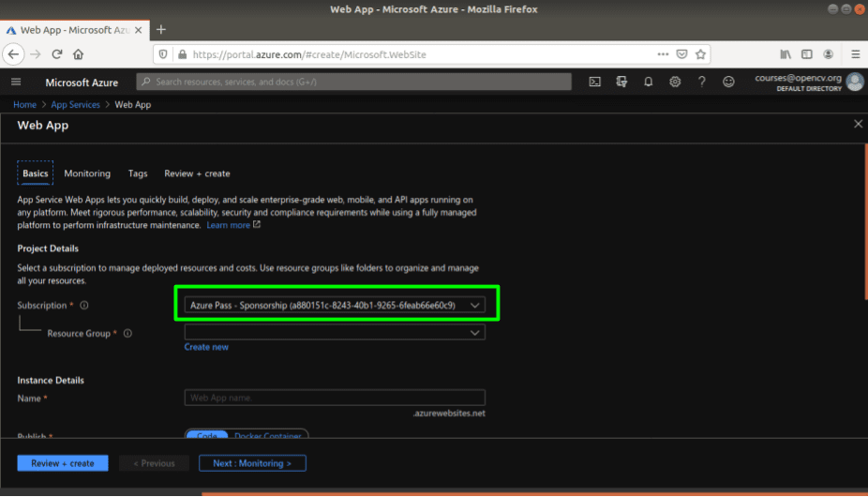Screen dimensions: 868x497
Task: Open Azure portal settings gear
Action: click(675, 82)
